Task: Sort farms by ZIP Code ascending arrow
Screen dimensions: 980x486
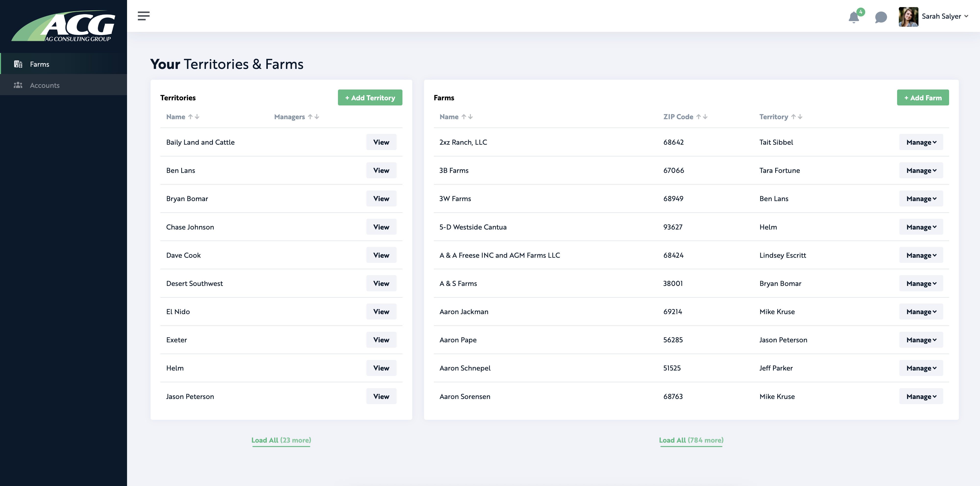Action: [698, 117]
